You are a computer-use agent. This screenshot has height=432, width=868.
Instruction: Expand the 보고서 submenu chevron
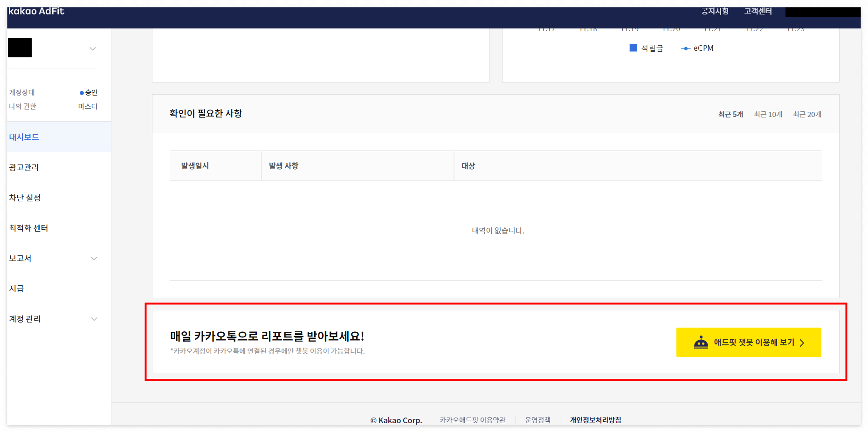pyautogui.click(x=94, y=258)
